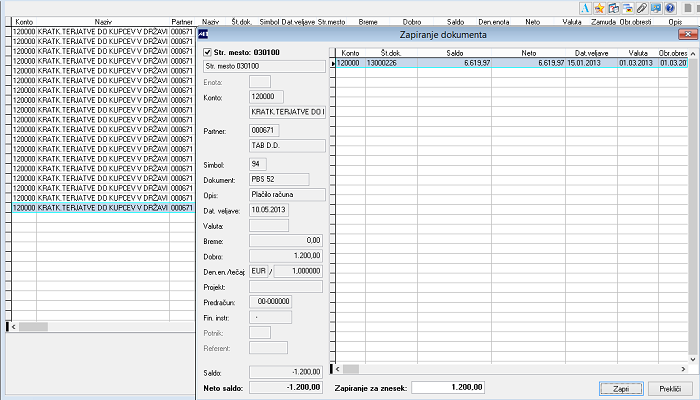
Task: Click Naziv column header in background grid
Action: [103, 21]
